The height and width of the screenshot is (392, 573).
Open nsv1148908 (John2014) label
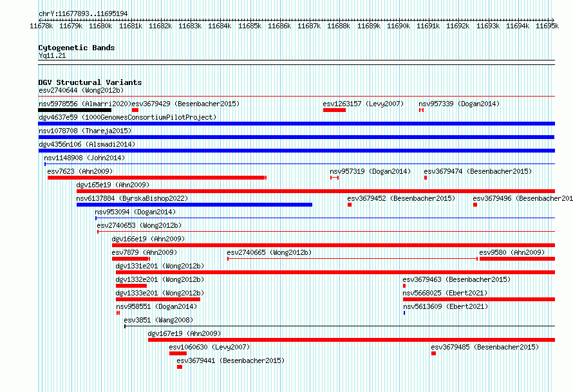(84, 158)
